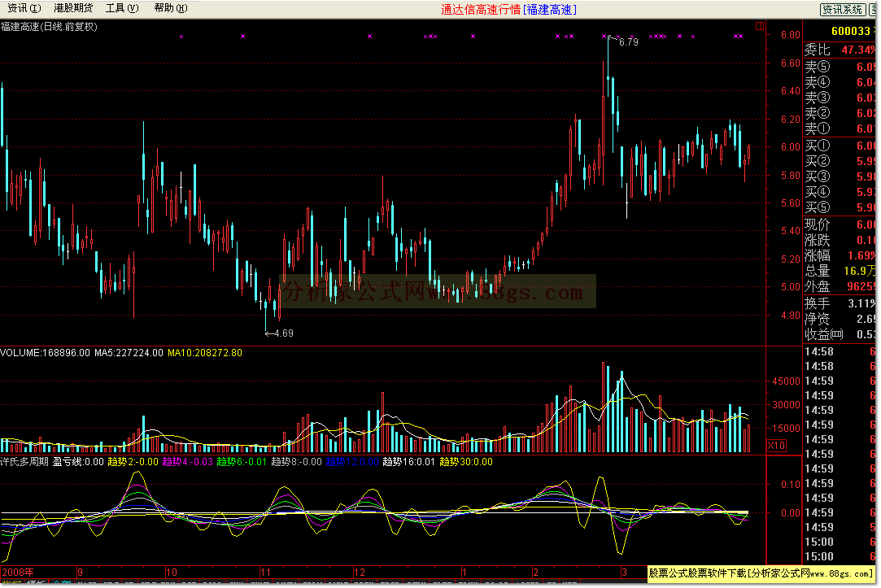This screenshot has width=881, height=588.
Task: Click month 12 on the time axis
Action: pos(359,573)
